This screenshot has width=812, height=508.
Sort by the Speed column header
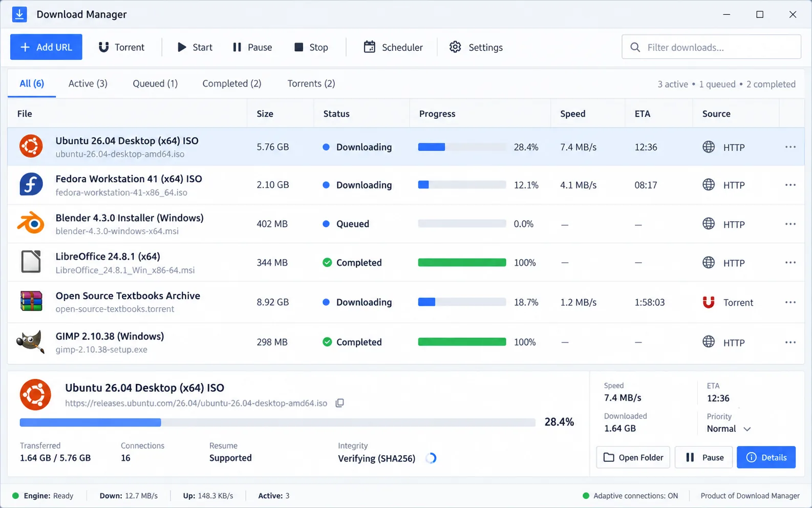[x=572, y=114]
